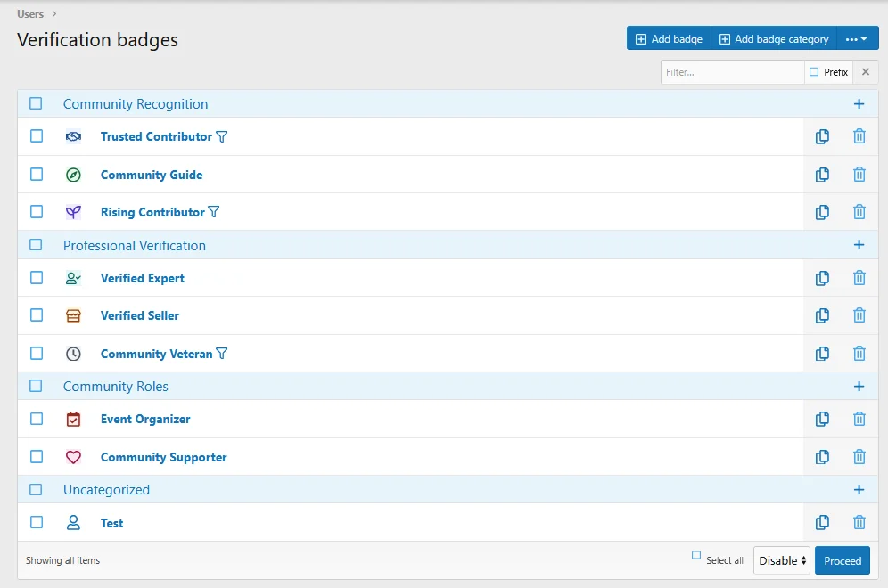Select the Verified Expert checkbox
888x588 pixels.
coord(37,277)
